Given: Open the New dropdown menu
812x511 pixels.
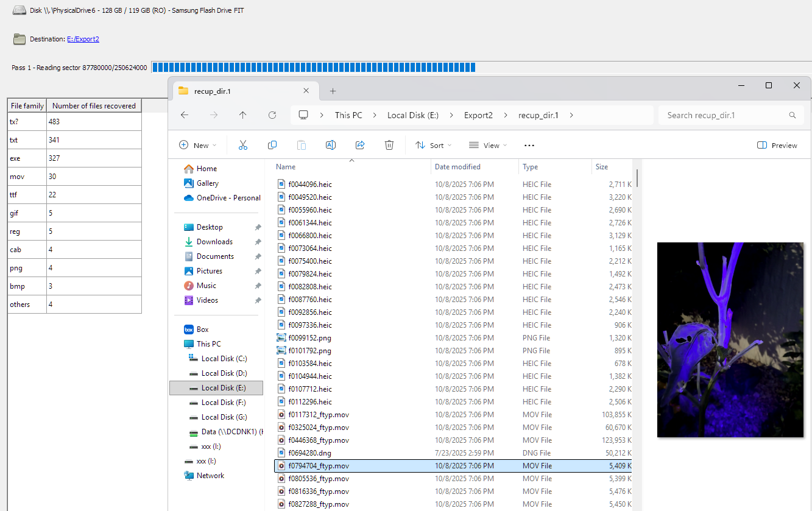Looking at the screenshot, I should point(197,146).
